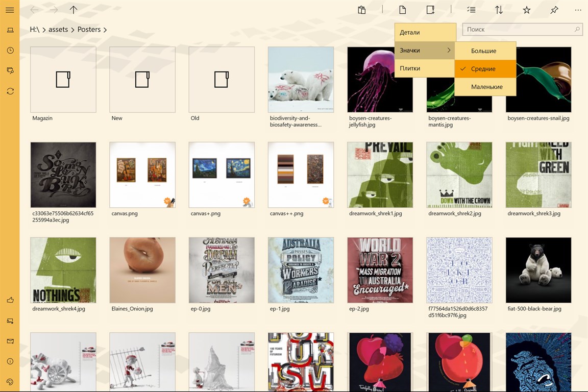The height and width of the screenshot is (392, 588).
Task: Click the sync icon in the left sidebar
Action: [10, 91]
